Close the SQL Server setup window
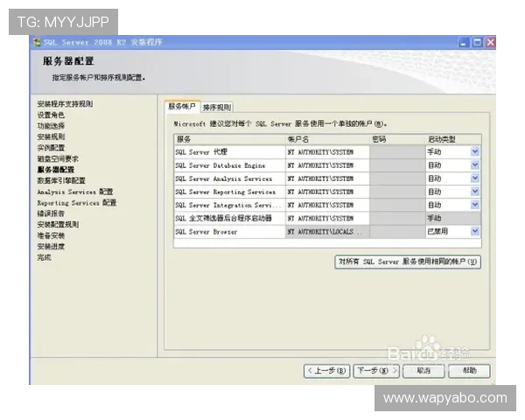Image resolution: width=525 pixels, height=420 pixels. pyautogui.click(x=490, y=42)
